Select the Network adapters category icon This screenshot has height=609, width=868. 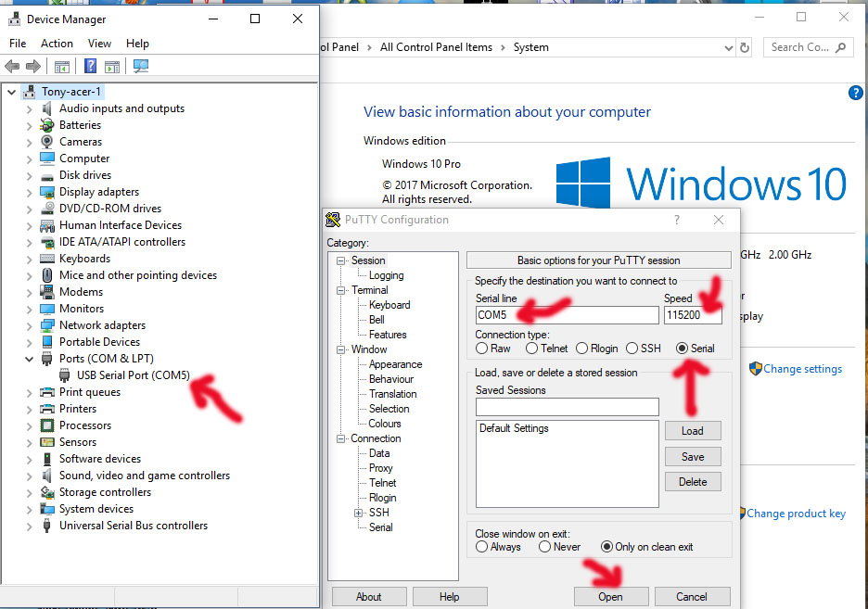(47, 325)
